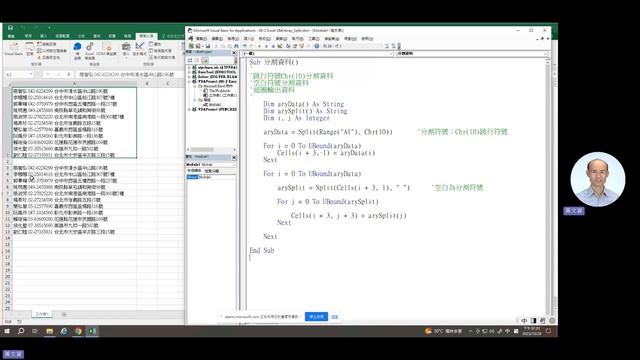Open the VBA Debug (偵錯) menu
This screenshot has width=640, height=360.
click(281, 38)
